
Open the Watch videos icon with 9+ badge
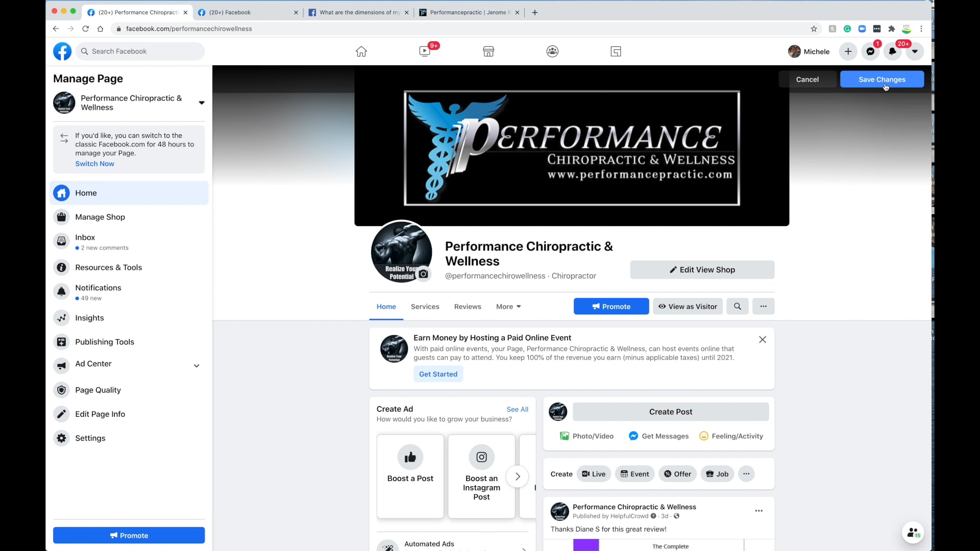(425, 51)
